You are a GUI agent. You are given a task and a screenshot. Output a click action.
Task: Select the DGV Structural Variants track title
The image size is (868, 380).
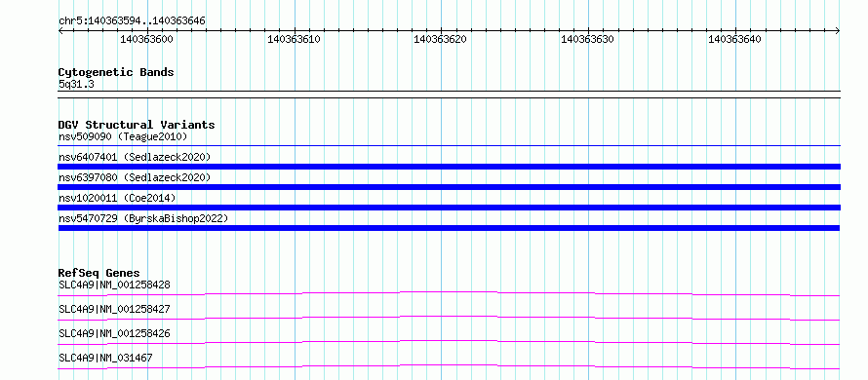coord(137,125)
